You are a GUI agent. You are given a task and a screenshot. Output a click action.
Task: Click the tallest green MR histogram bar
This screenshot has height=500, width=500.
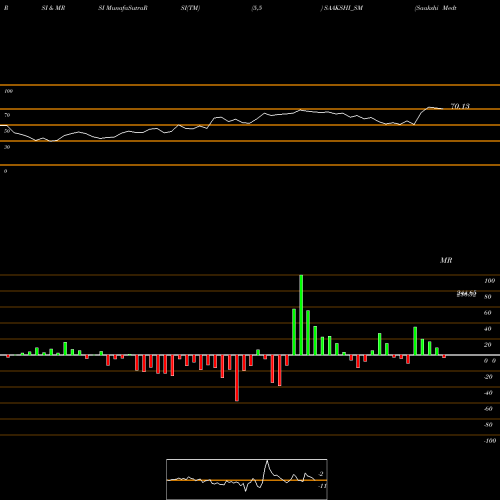301,315
